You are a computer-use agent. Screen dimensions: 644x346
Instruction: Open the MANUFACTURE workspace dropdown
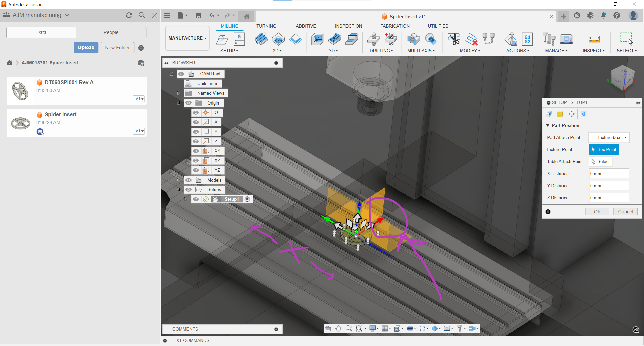[187, 38]
